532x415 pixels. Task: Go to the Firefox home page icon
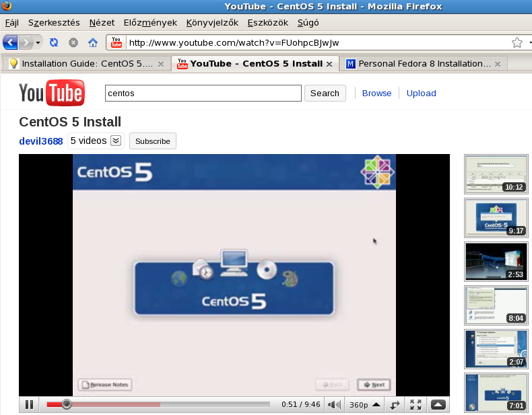93,42
